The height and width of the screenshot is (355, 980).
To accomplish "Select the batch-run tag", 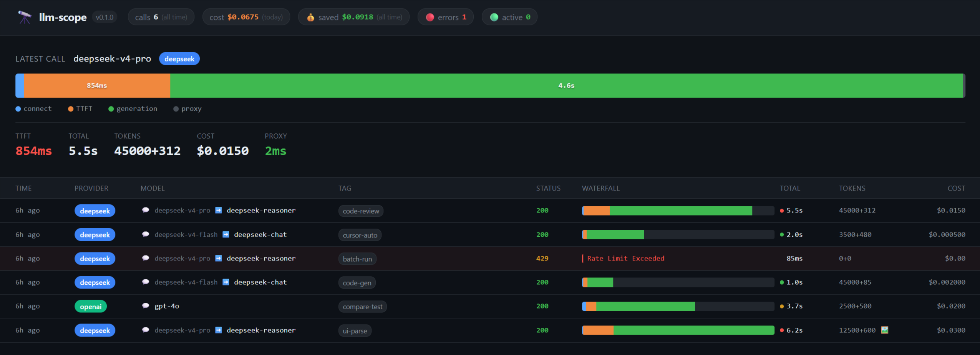I will pos(357,259).
